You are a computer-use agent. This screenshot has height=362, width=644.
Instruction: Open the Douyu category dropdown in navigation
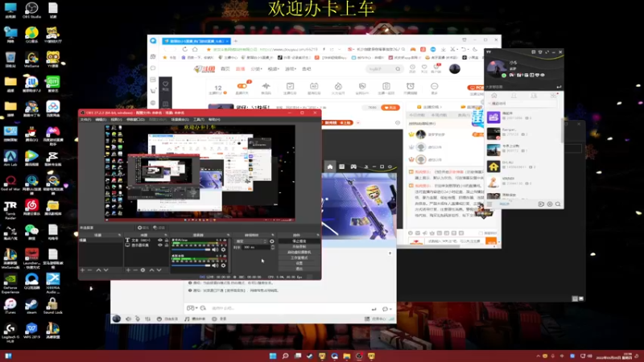tap(256, 69)
